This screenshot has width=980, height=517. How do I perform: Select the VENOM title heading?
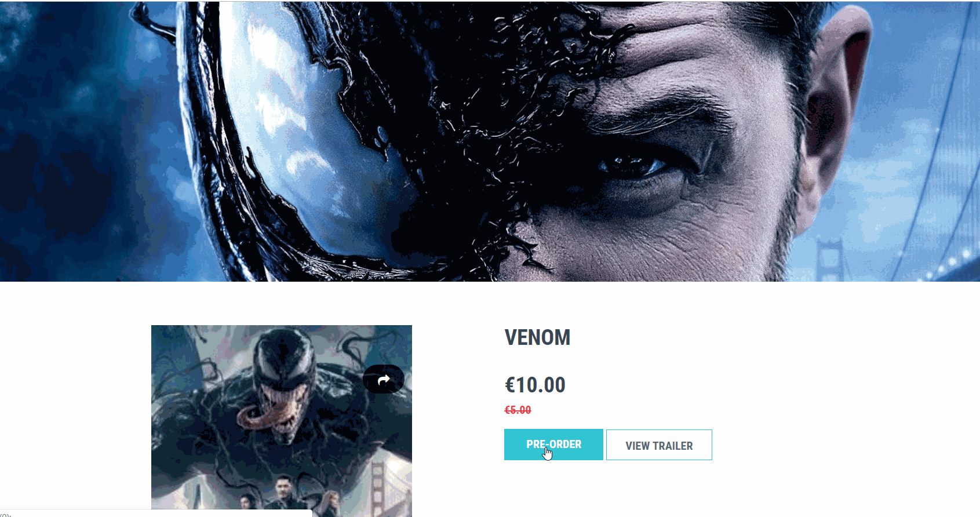(537, 337)
